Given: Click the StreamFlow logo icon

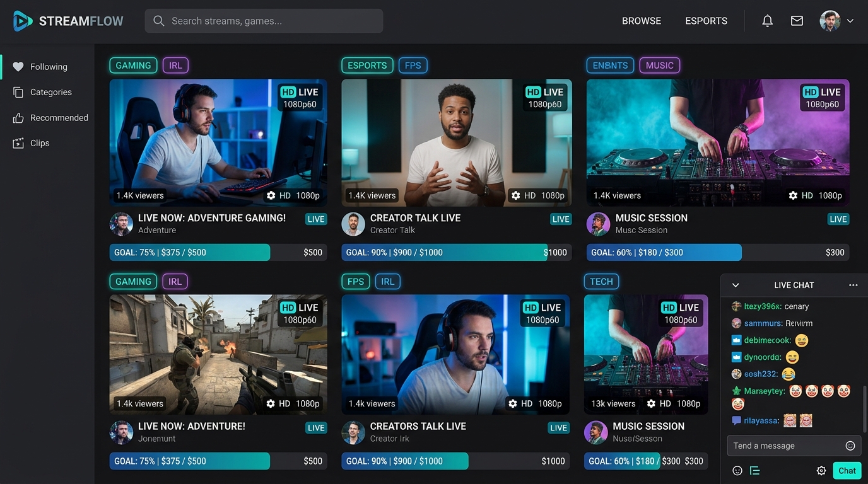Looking at the screenshot, I should tap(23, 21).
